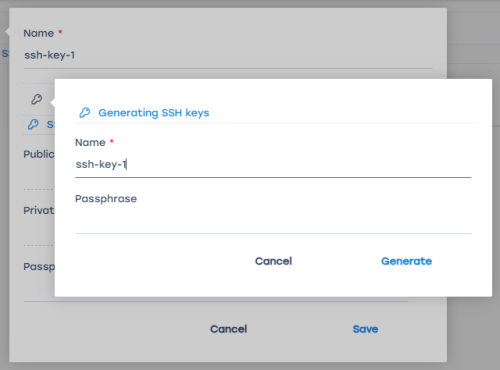
Task: Click the partially hidden Private label
Action: click(x=39, y=210)
